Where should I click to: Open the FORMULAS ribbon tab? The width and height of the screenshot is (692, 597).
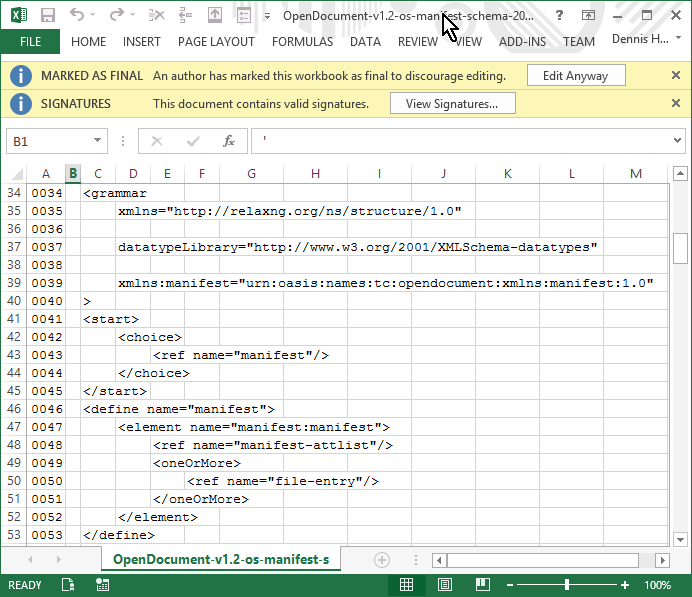(x=302, y=42)
